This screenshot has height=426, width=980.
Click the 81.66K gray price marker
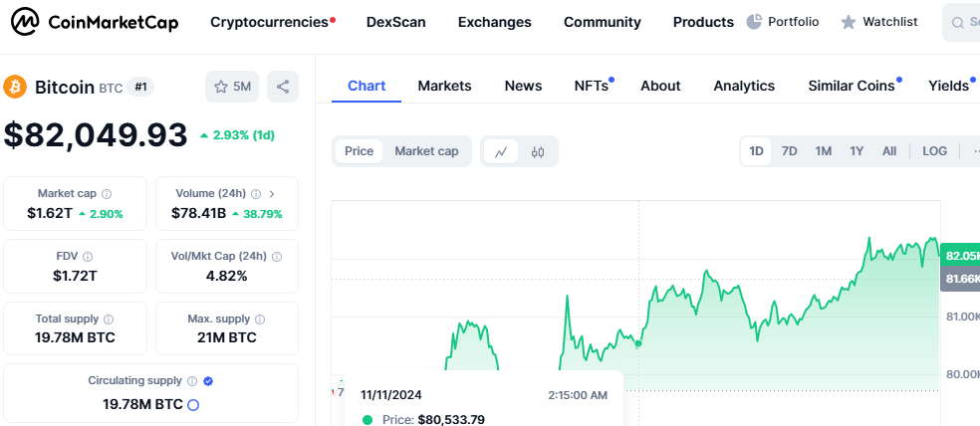960,280
